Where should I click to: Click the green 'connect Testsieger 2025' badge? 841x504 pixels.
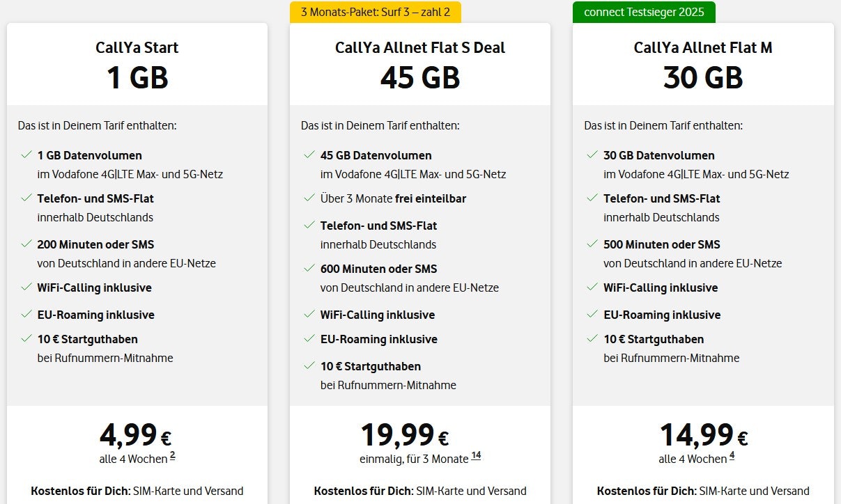pyautogui.click(x=644, y=12)
